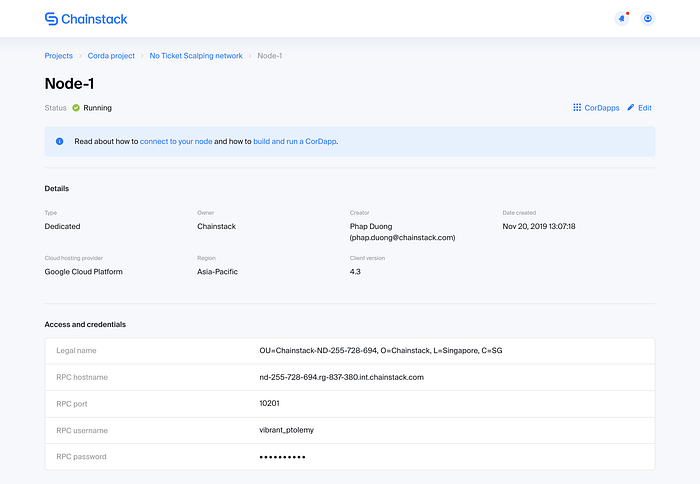Viewport: 700px width, 484px height.
Task: Click the blue info icon in banner
Action: pos(59,141)
